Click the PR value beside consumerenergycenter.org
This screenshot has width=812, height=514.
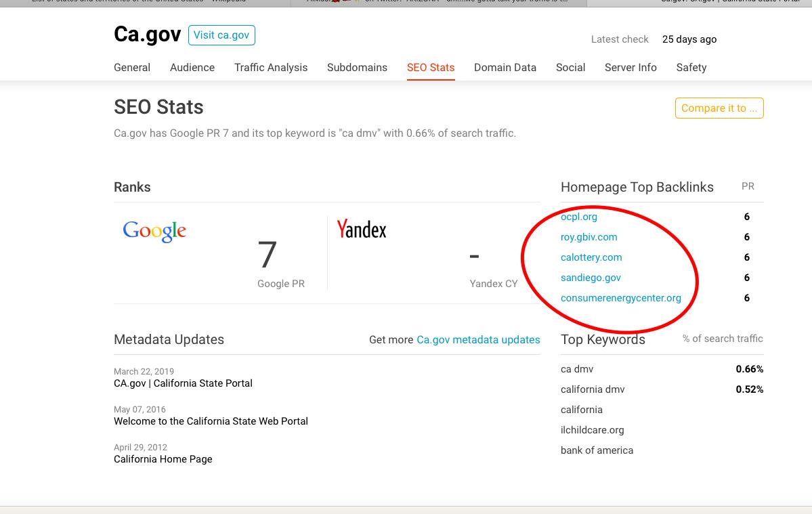[x=747, y=298]
